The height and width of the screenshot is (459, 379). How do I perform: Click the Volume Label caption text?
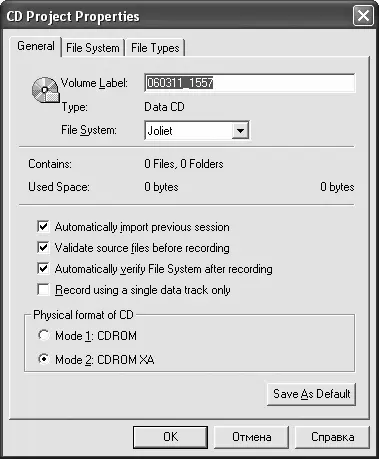(94, 83)
